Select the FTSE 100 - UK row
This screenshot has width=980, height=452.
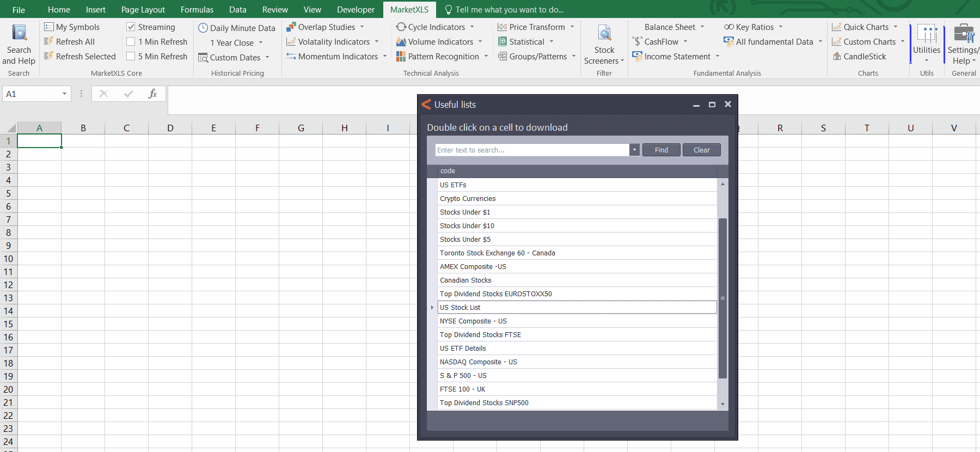(577, 389)
